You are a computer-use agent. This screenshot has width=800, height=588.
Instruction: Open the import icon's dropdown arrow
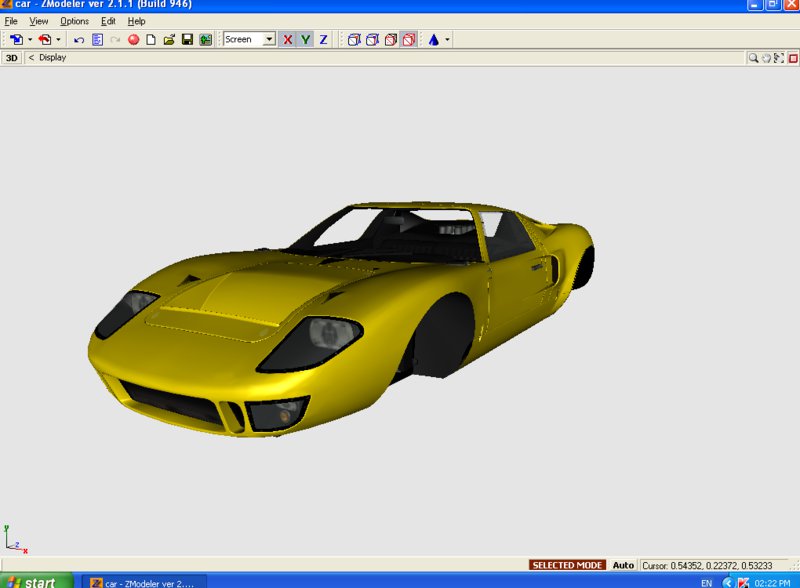[30, 39]
